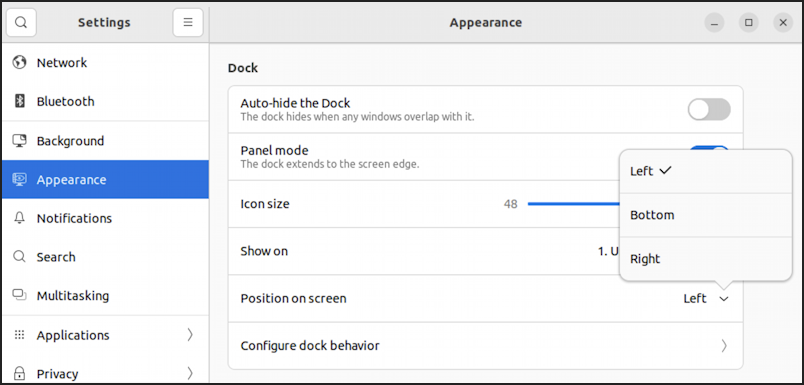
Task: Open Notifications settings panel
Action: coord(105,218)
